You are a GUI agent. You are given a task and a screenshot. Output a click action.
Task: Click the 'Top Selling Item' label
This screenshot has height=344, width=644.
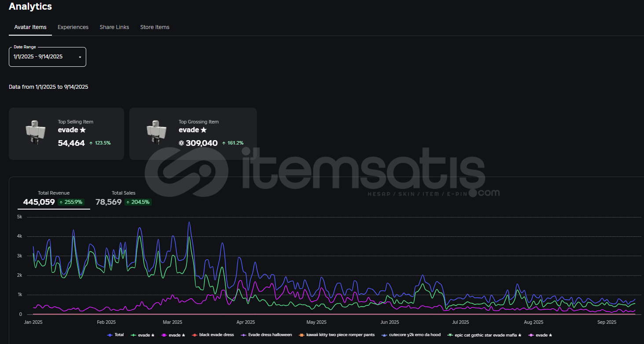76,122
